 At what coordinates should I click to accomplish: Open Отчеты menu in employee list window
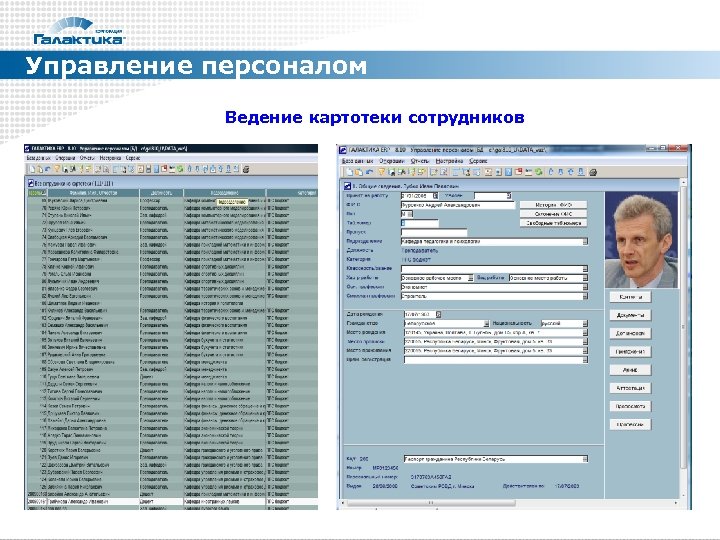point(87,158)
